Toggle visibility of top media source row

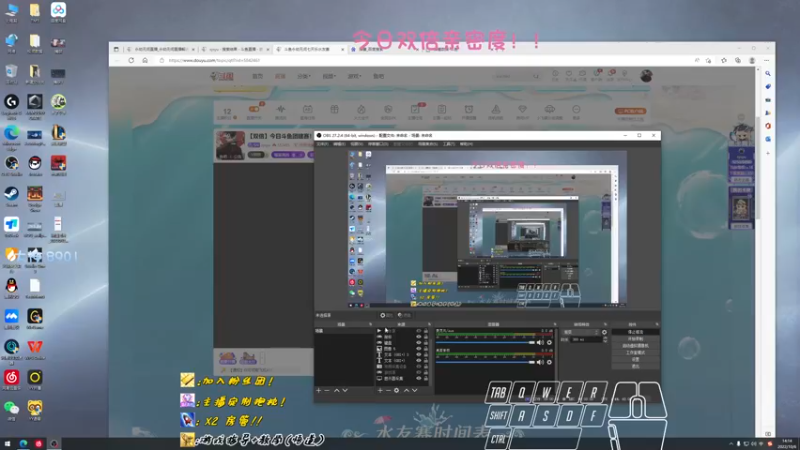[x=419, y=331]
